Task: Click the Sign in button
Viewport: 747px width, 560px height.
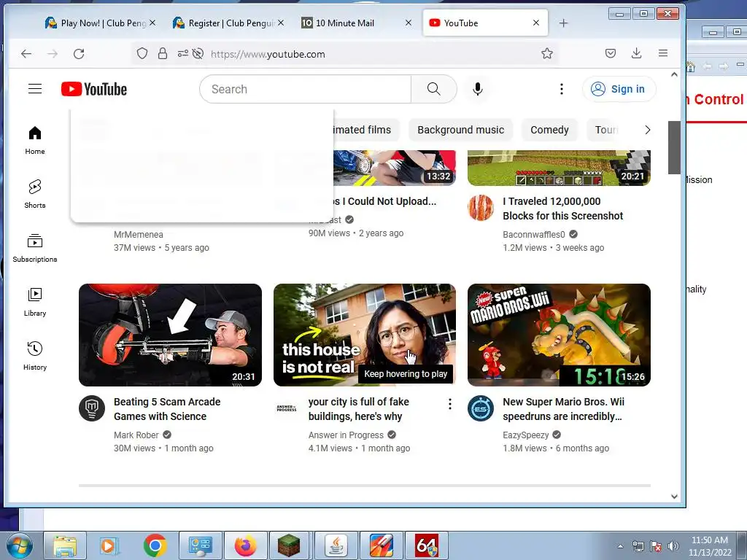Action: (x=619, y=89)
